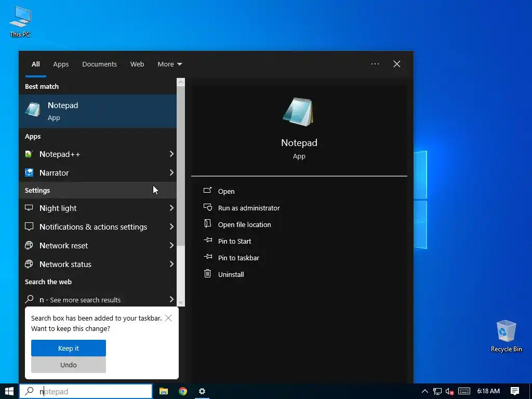Open the search options ellipsis menu
Viewport: 532px width, 399px height.
[x=375, y=64]
